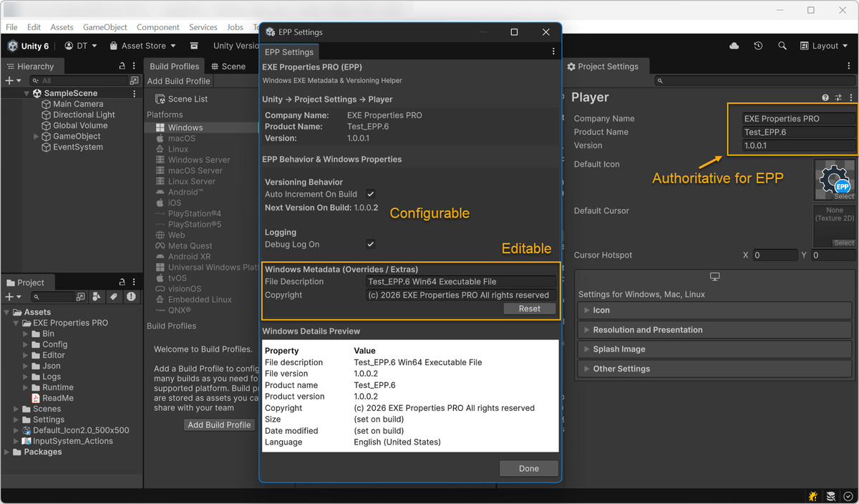The height and width of the screenshot is (504, 859).
Task: Click the Player settings help icon
Action: 825,98
